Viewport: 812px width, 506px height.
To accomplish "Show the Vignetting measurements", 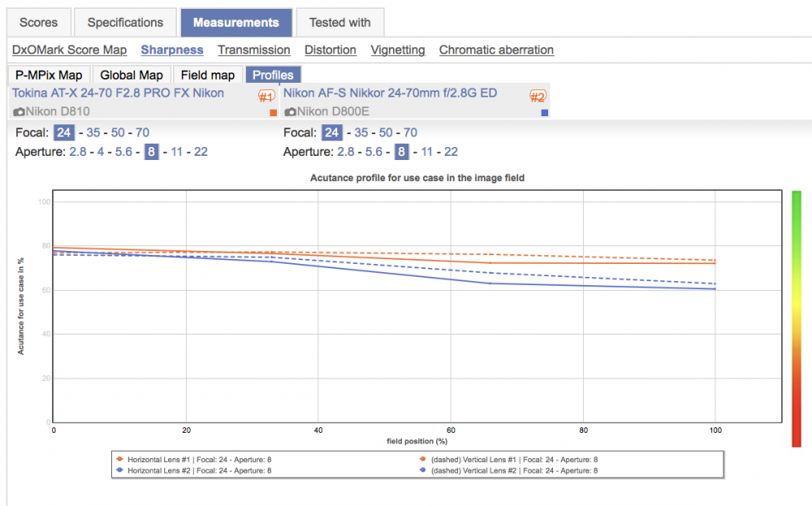I will pyautogui.click(x=398, y=50).
